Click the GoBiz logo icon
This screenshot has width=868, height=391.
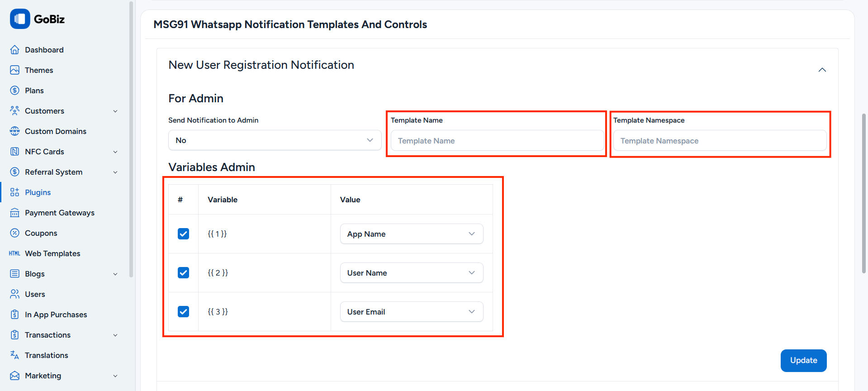pos(20,19)
